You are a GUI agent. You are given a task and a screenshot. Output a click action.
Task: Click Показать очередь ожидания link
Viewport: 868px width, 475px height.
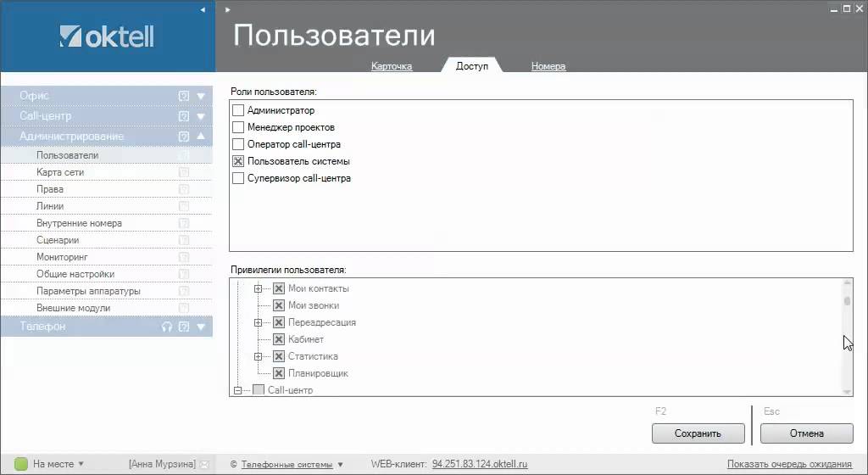coord(789,464)
